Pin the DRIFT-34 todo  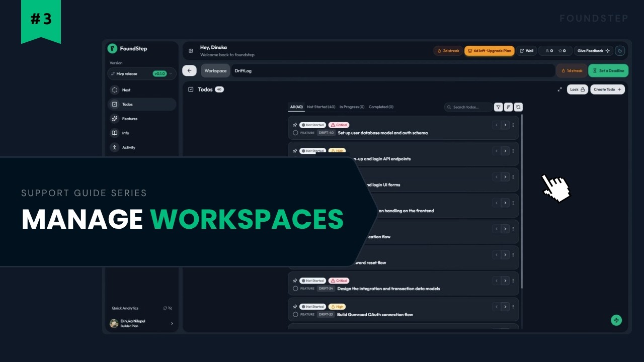tap(295, 281)
